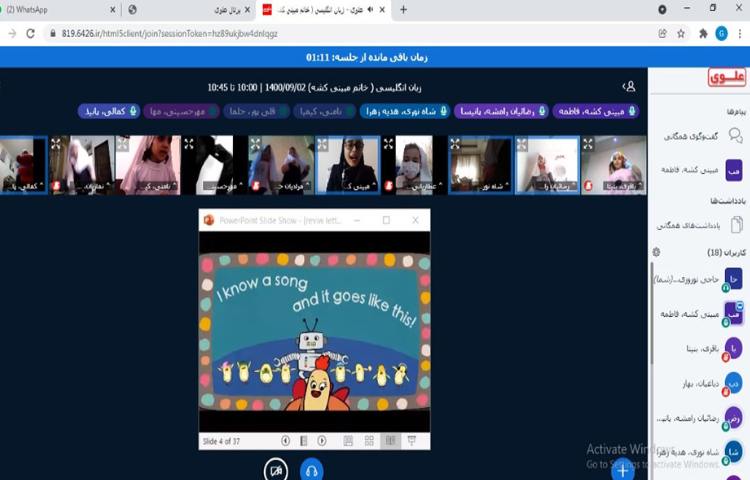Click the users list scrollbar
The width and height of the screenshot is (750, 480).
[651, 313]
